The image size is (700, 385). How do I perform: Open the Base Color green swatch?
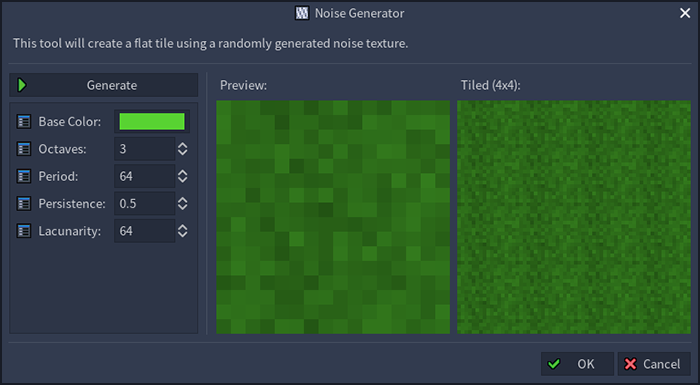[152, 121]
